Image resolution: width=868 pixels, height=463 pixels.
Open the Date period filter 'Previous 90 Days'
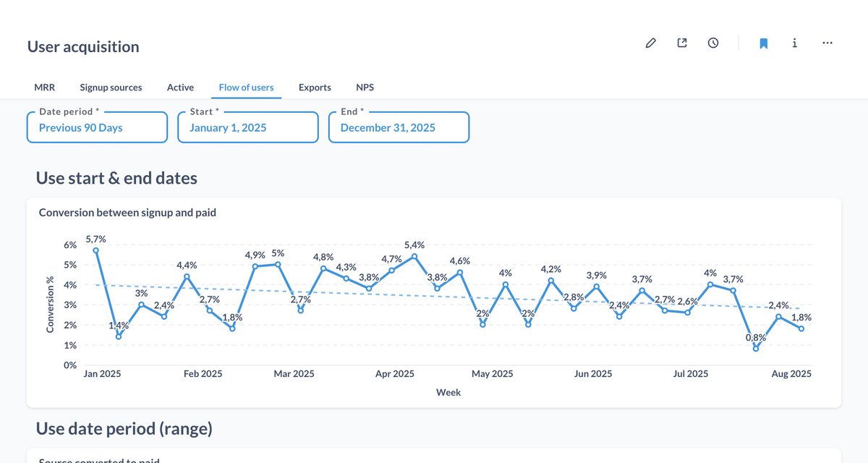coord(97,127)
